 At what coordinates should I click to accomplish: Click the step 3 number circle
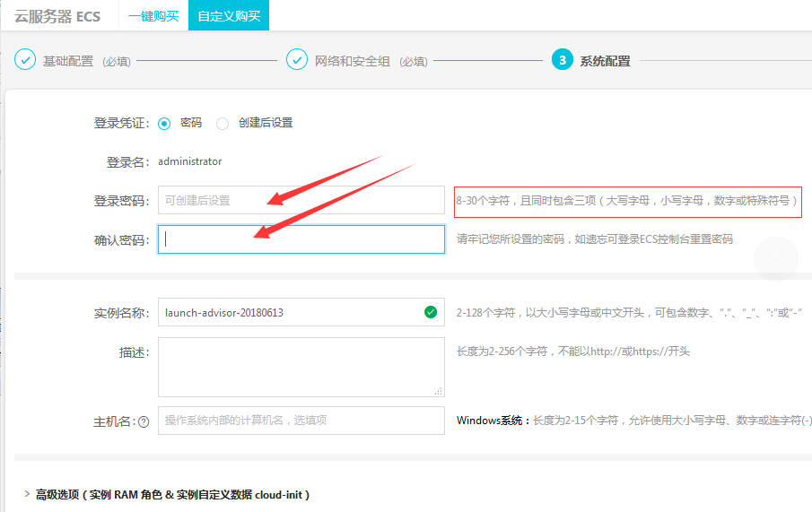tap(562, 60)
